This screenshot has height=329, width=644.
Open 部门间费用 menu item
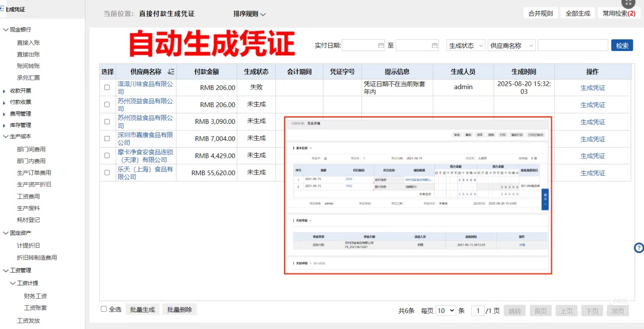(31, 149)
